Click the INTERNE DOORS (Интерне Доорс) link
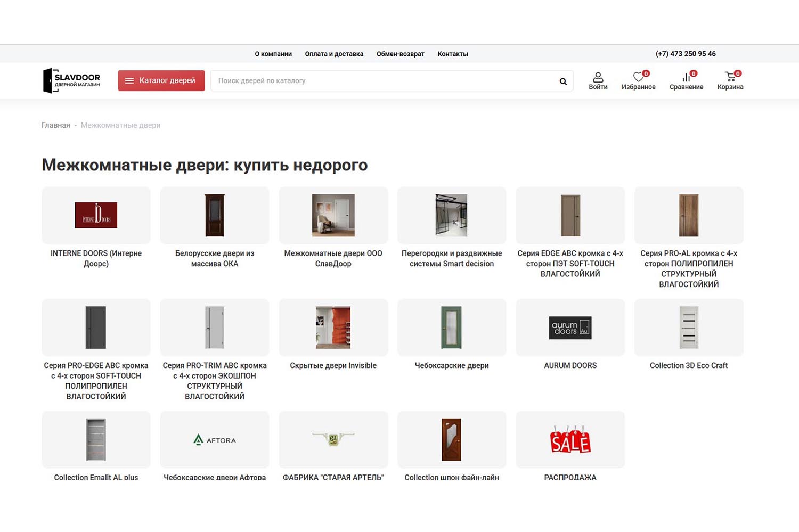This screenshot has width=799, height=532. pyautogui.click(x=96, y=258)
